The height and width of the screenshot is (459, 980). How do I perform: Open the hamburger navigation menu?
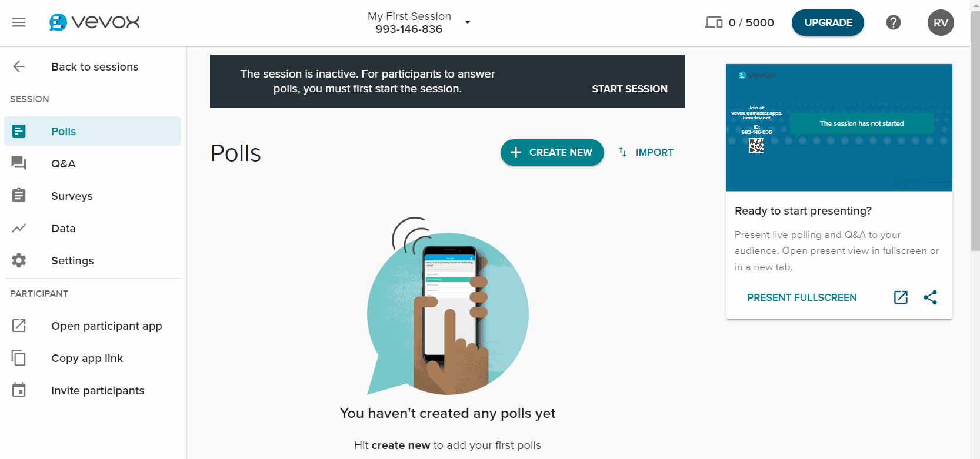point(19,22)
